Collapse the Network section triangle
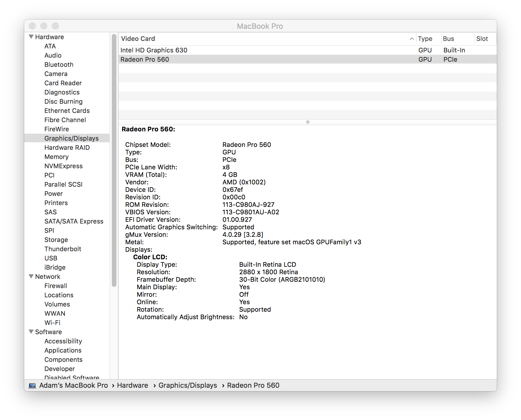 coord(31,277)
